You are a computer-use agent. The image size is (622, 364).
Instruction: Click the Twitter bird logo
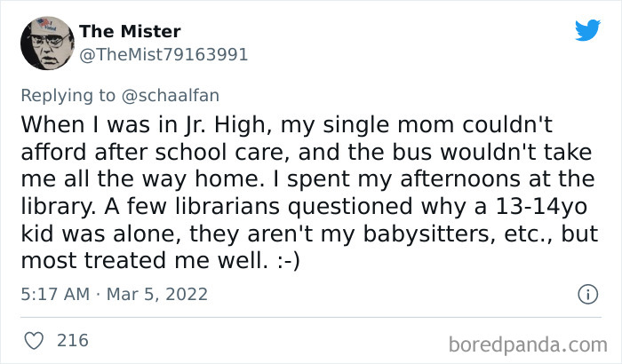[587, 30]
